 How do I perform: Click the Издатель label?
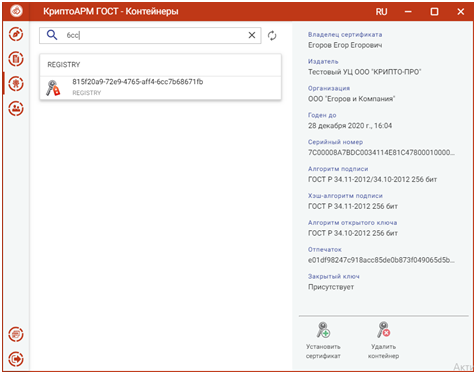[323, 61]
